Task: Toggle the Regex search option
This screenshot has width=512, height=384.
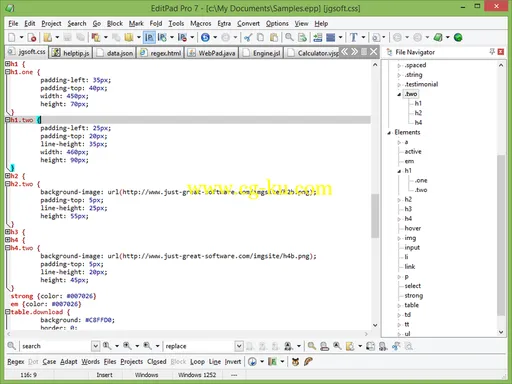Action: tap(16, 362)
